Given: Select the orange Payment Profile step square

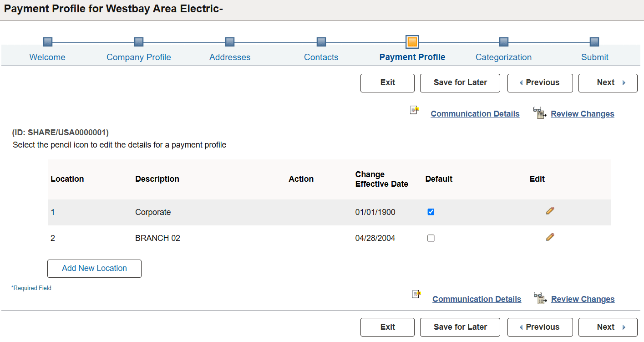Looking at the screenshot, I should point(412,41).
